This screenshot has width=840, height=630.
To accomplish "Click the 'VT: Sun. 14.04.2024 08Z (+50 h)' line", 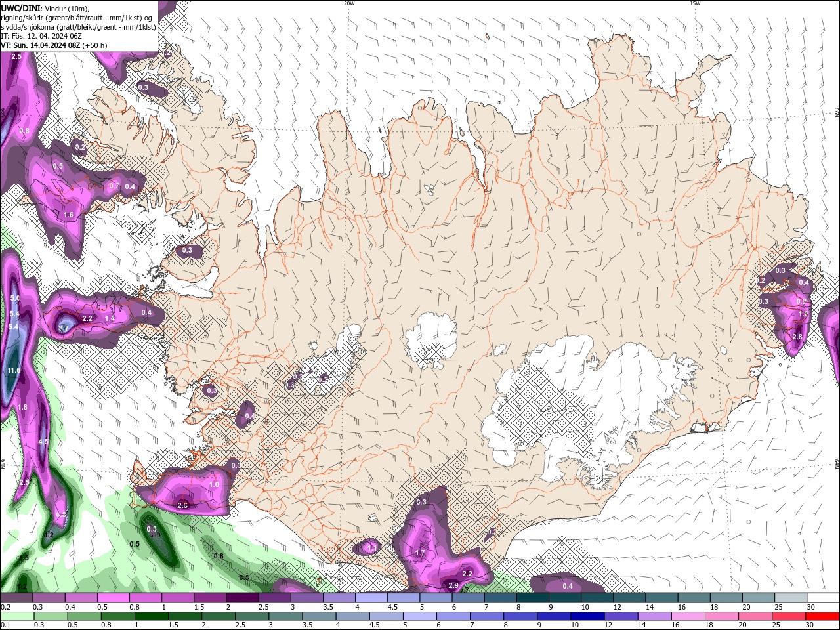I will point(54,45).
